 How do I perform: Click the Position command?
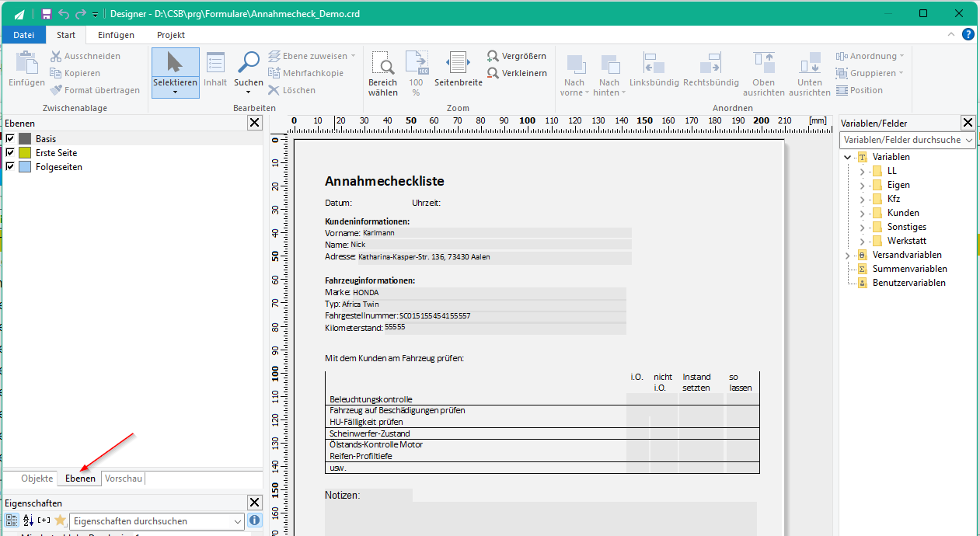coord(860,90)
